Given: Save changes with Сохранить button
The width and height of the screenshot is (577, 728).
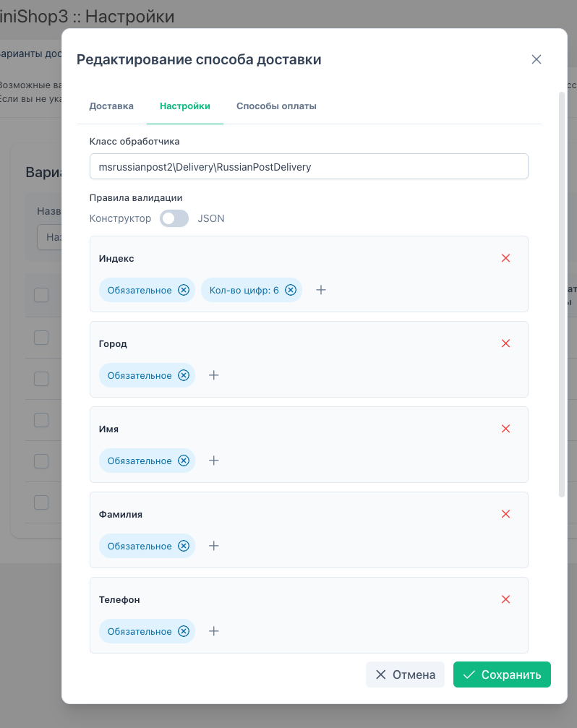Looking at the screenshot, I should pos(502,675).
